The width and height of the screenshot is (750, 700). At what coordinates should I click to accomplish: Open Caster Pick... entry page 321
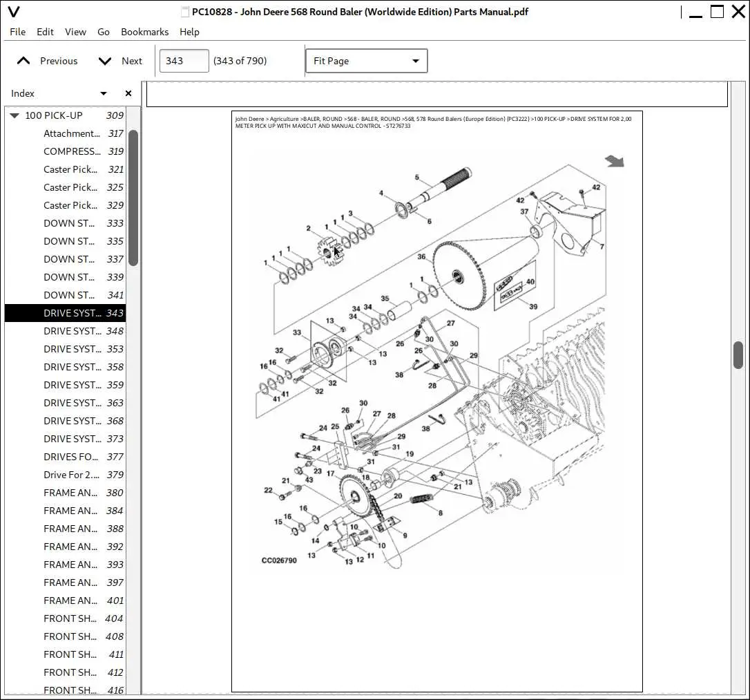click(65, 169)
